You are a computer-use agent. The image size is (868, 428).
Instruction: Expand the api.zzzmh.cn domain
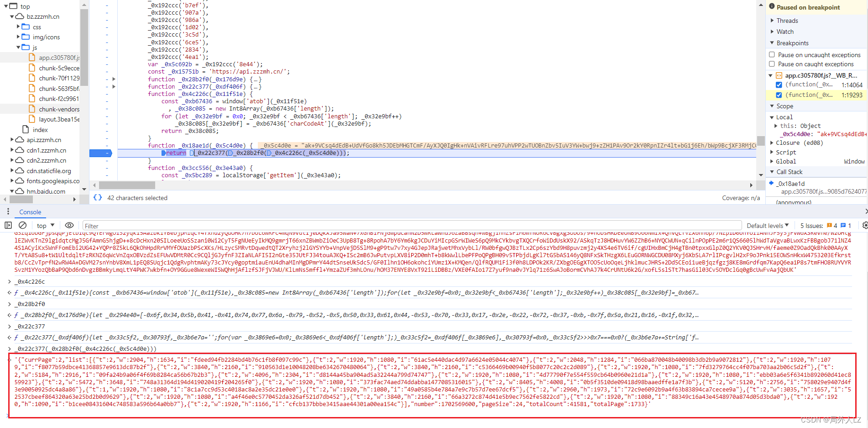(x=12, y=140)
